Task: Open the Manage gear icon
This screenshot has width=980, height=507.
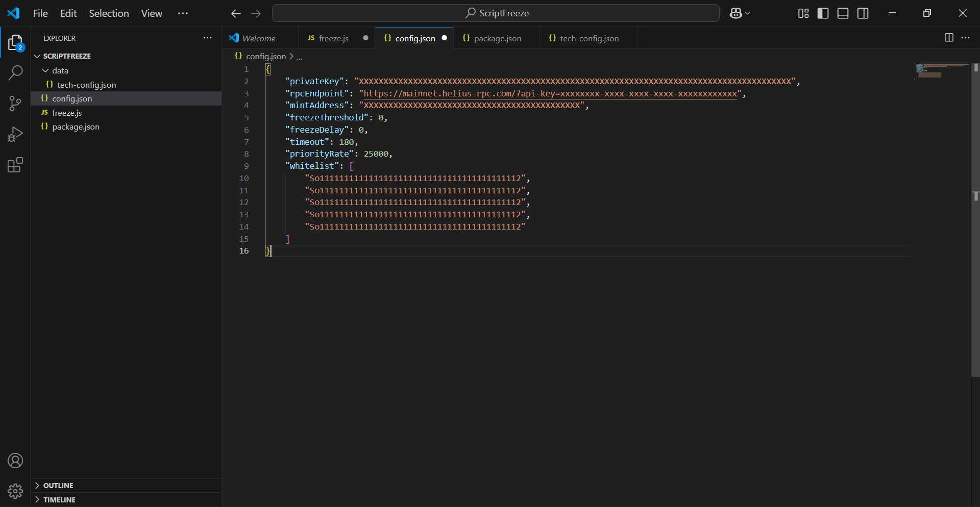Action: [15, 491]
